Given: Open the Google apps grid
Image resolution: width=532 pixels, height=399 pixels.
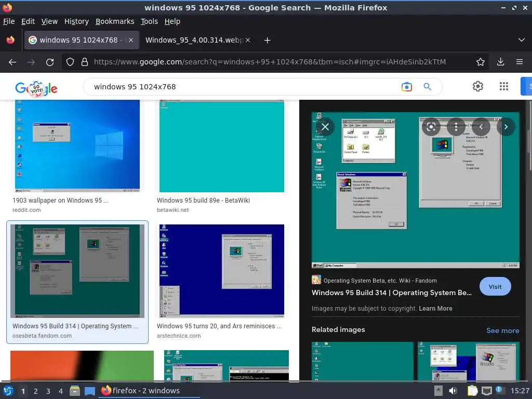Looking at the screenshot, I should (504, 87).
